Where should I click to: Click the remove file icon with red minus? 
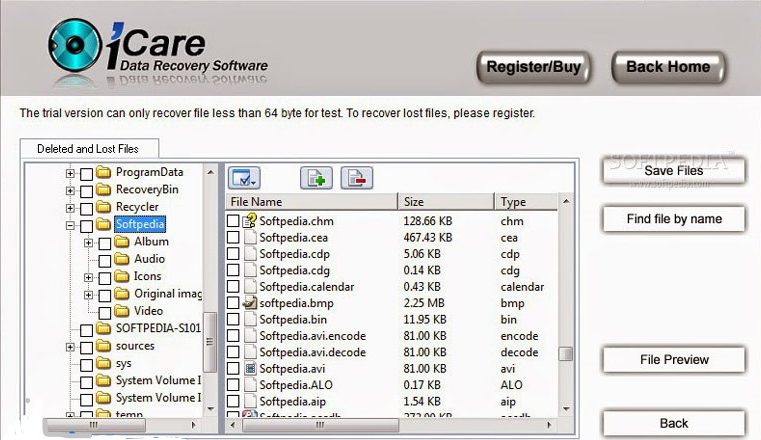tap(357, 178)
